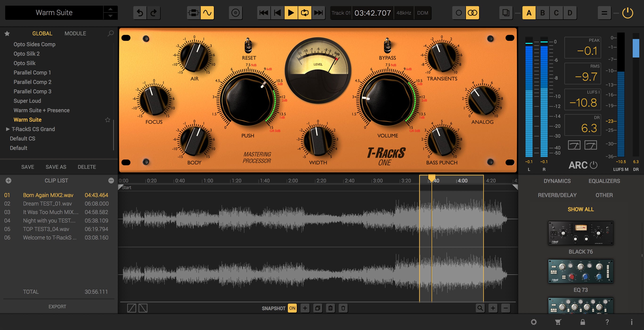
Task: Turn off SNAPSHOT ON button
Action: (292, 308)
